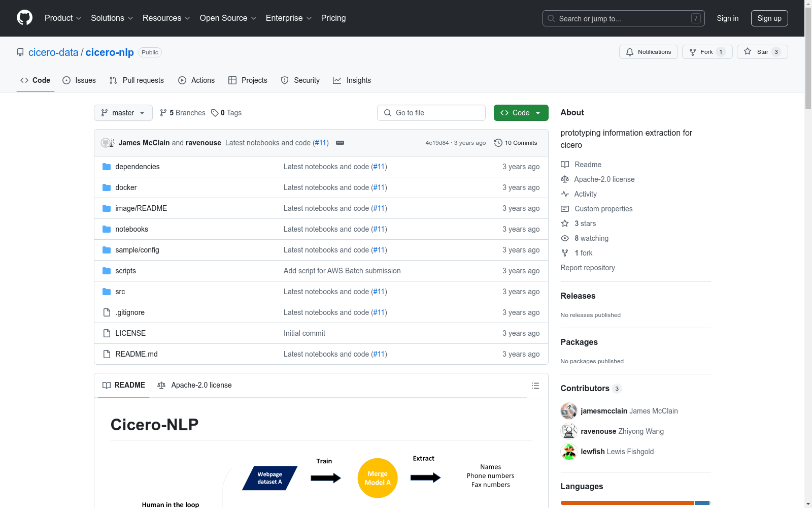The height and width of the screenshot is (508, 812).
Task: Open the .gitignore file
Action: coord(130,312)
